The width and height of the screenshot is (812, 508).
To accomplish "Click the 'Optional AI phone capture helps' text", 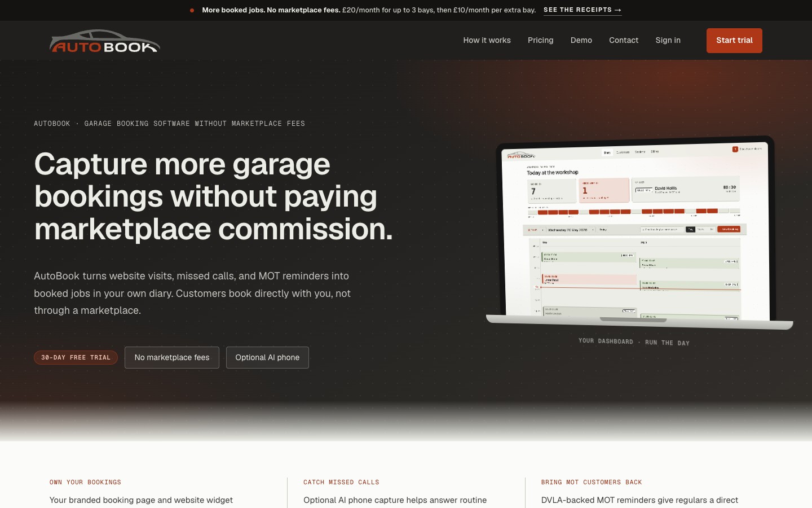I will 395,500.
